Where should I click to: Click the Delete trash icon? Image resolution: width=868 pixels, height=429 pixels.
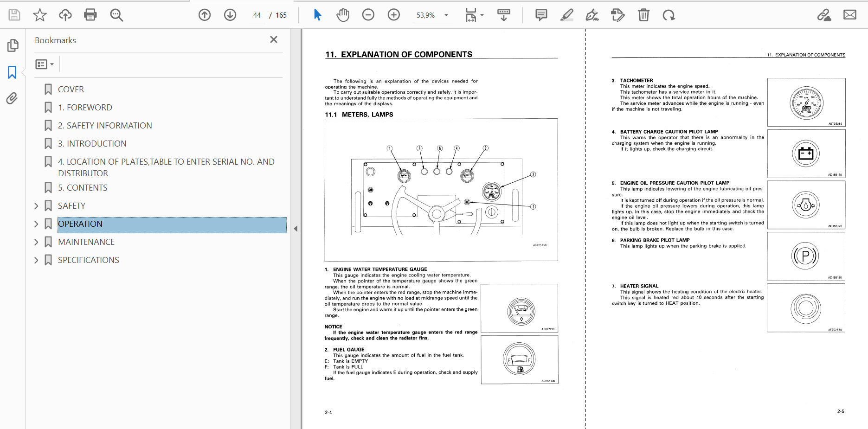pos(643,15)
